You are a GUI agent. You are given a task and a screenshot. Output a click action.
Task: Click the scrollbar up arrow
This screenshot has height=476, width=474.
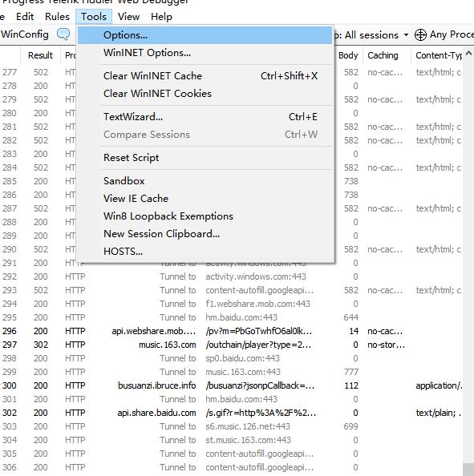tap(468, 54)
